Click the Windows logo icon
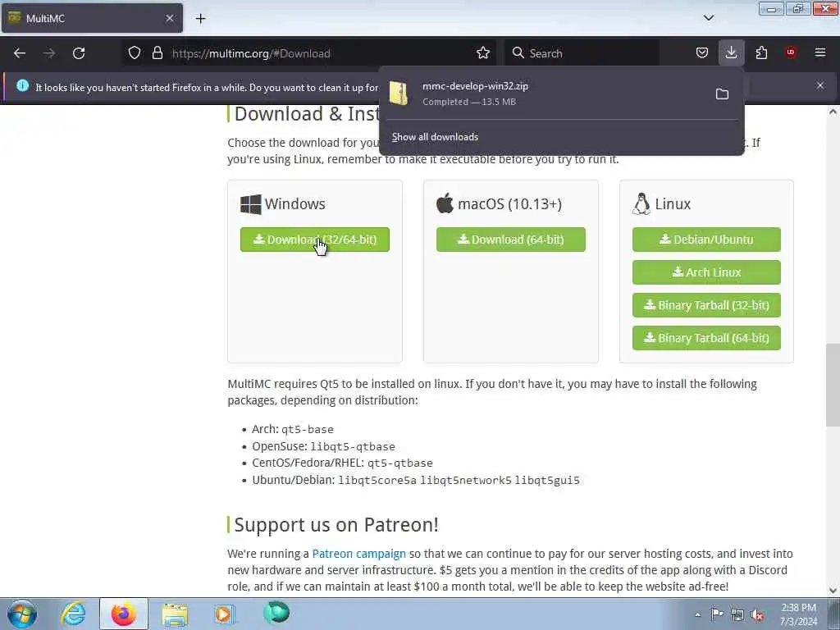 point(251,204)
